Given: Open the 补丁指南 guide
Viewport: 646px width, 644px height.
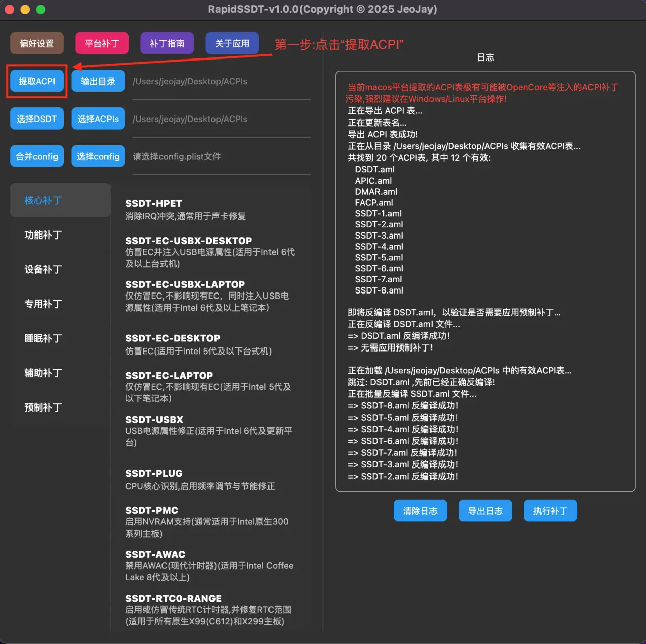Looking at the screenshot, I should click(x=167, y=43).
